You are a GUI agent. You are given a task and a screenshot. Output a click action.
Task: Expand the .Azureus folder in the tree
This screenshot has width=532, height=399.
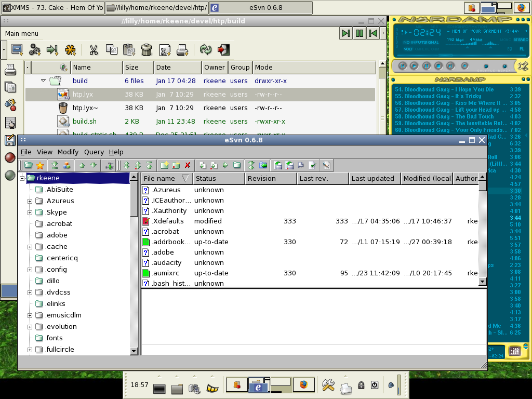pyautogui.click(x=30, y=201)
